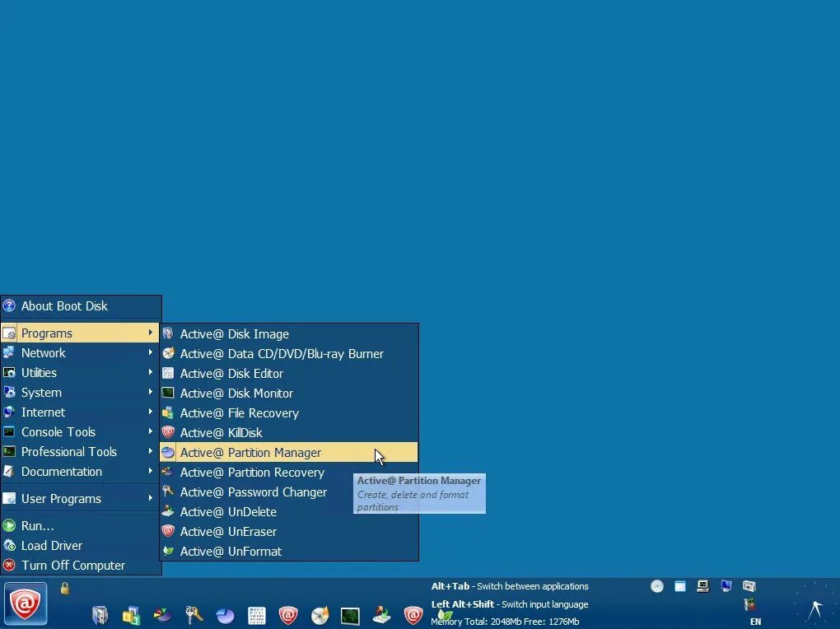Launch UnFormat from taskbar green leaf icon
This screenshot has width=840, height=629.
pos(444,617)
